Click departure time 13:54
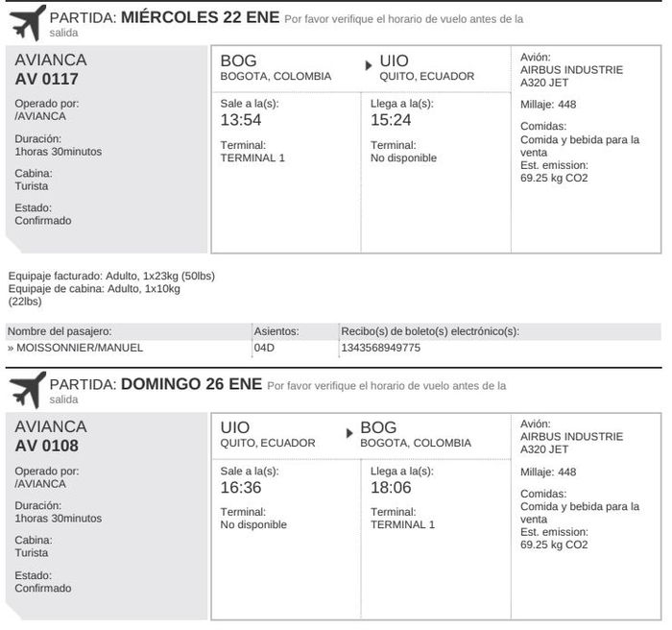 tap(241, 120)
